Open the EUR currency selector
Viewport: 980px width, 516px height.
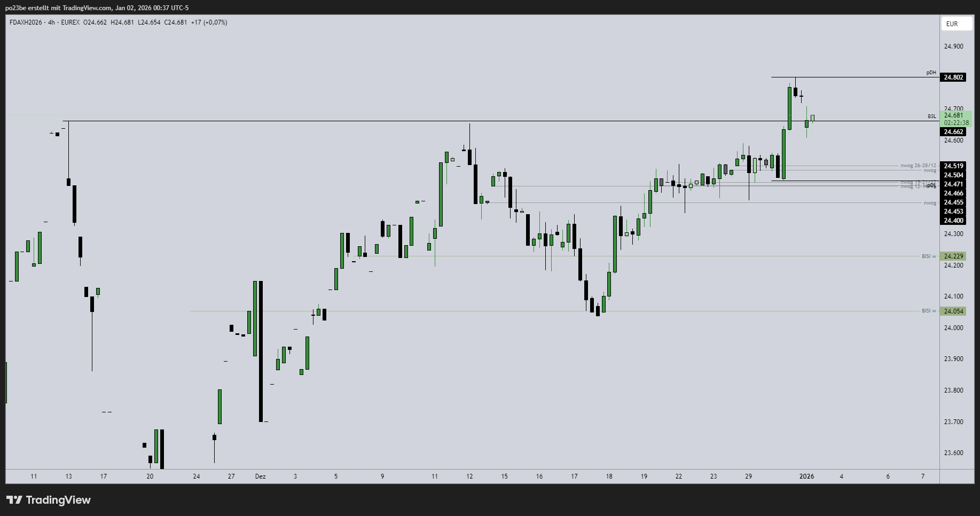[952, 24]
